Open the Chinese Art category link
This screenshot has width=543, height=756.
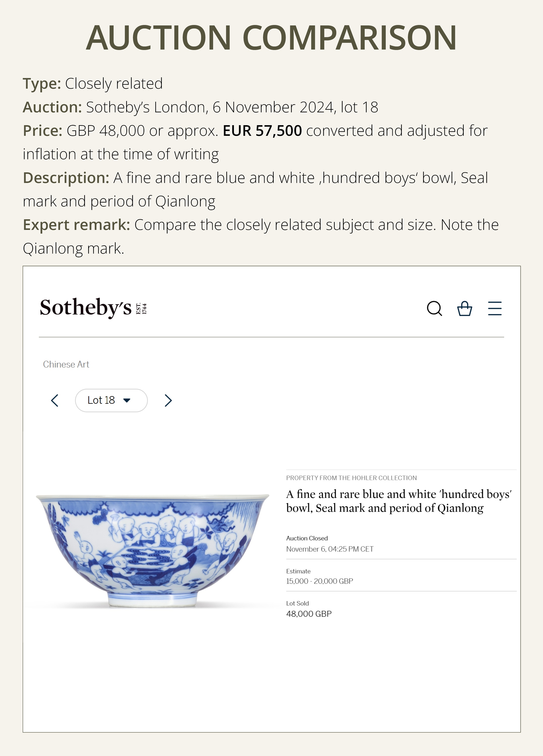point(66,364)
